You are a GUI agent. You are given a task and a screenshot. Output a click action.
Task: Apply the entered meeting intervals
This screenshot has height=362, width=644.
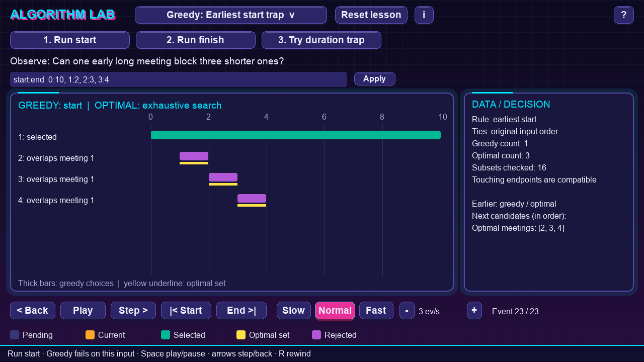375,79
